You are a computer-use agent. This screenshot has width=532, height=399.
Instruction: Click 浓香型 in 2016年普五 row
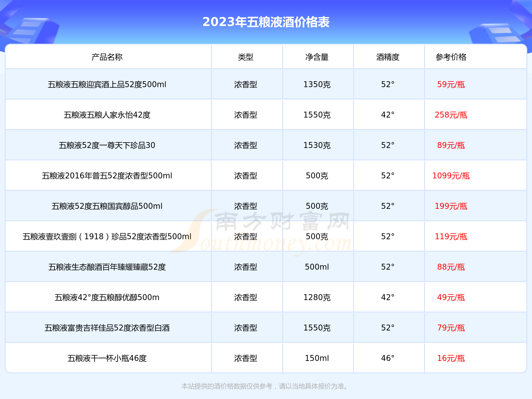pos(246,176)
